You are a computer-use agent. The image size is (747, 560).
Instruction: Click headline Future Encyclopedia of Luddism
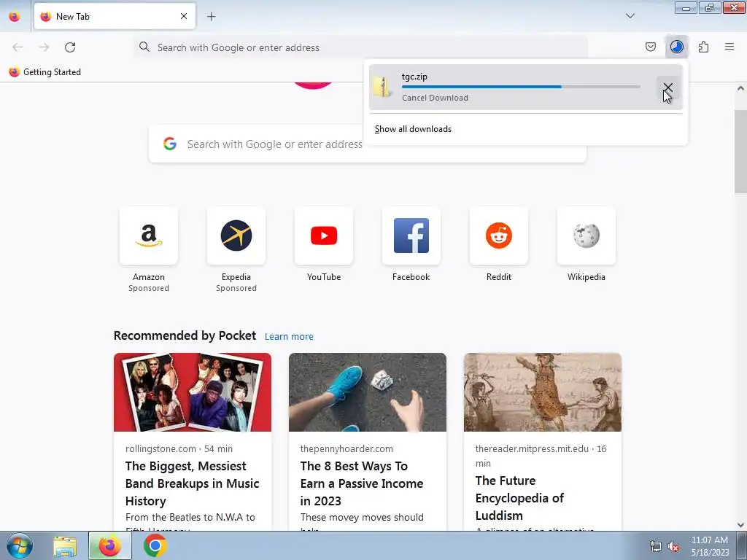(x=519, y=498)
